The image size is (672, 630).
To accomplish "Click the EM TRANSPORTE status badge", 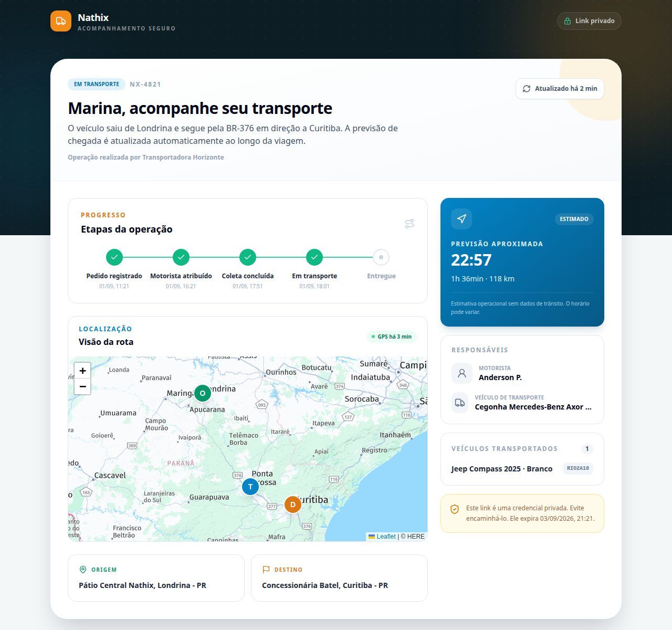I will [x=97, y=84].
